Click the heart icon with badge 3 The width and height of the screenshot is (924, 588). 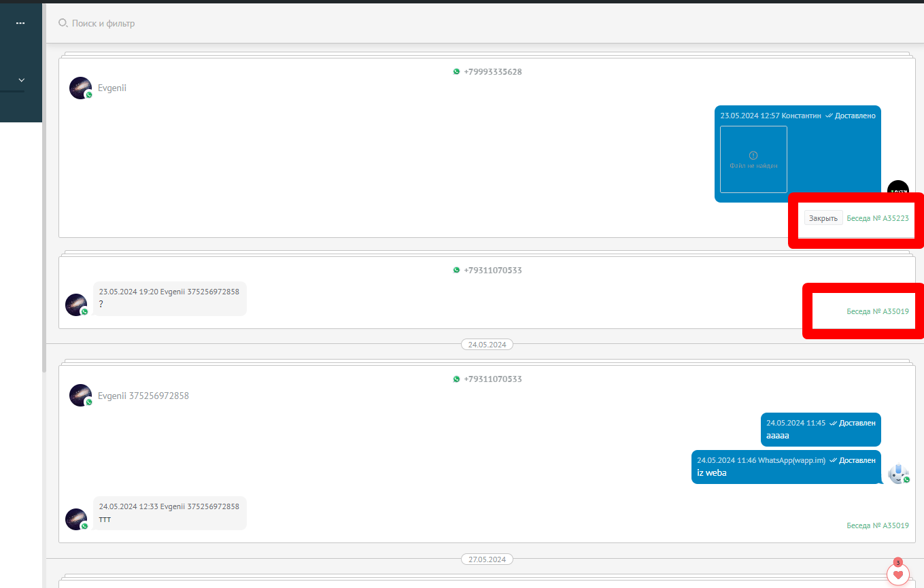(x=897, y=574)
